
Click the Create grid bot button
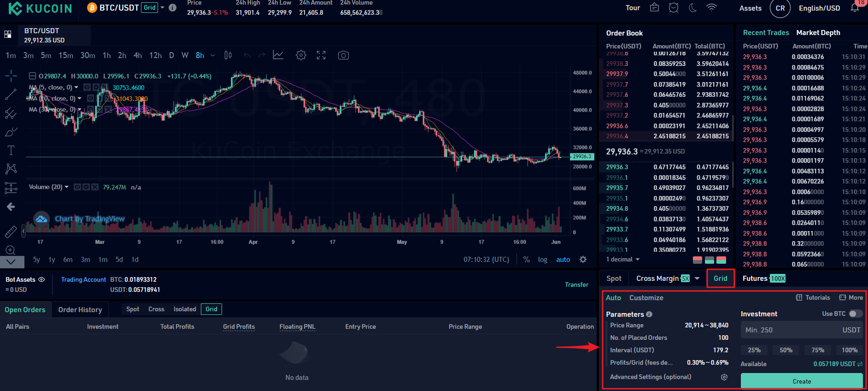pos(802,381)
